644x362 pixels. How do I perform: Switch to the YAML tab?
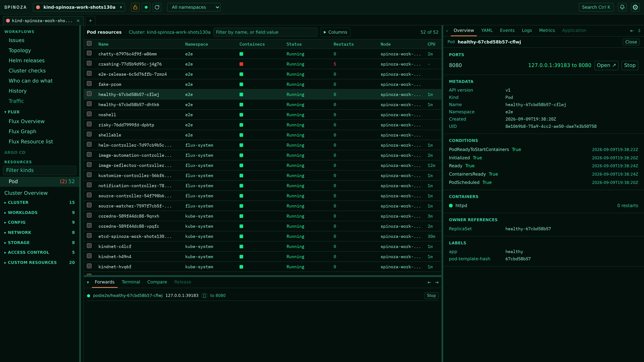point(487,31)
